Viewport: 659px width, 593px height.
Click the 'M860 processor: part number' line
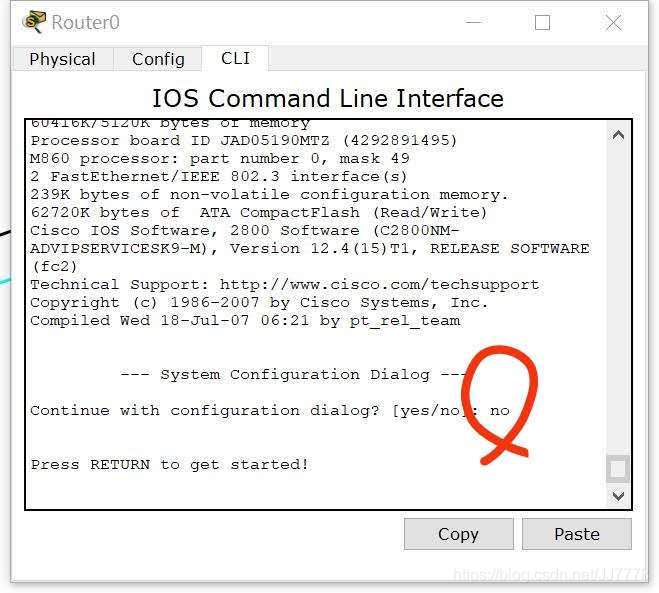tap(220, 158)
